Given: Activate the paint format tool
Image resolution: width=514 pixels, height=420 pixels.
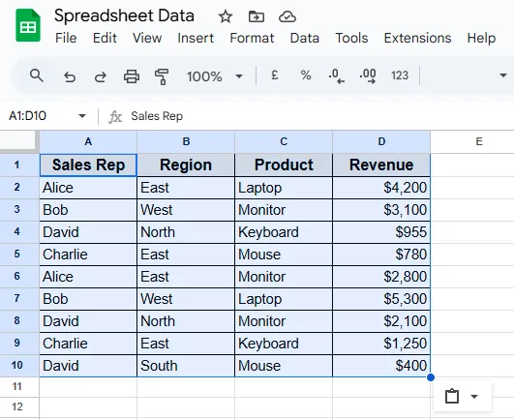Looking at the screenshot, I should pyautogui.click(x=162, y=76).
